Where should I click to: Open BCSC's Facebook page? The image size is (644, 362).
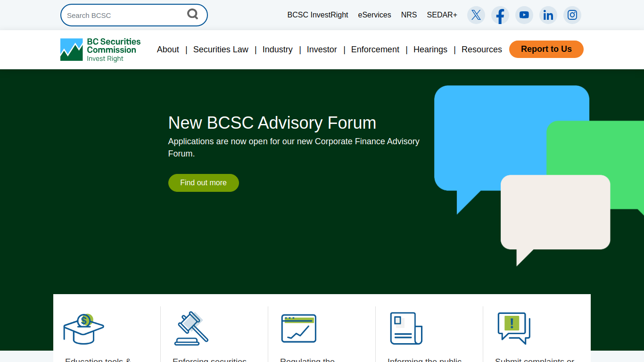tap(500, 15)
